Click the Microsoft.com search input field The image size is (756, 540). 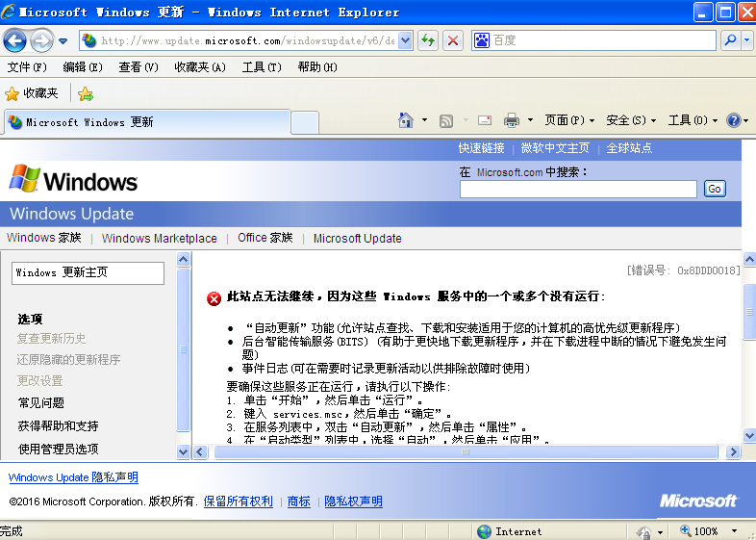click(x=577, y=190)
